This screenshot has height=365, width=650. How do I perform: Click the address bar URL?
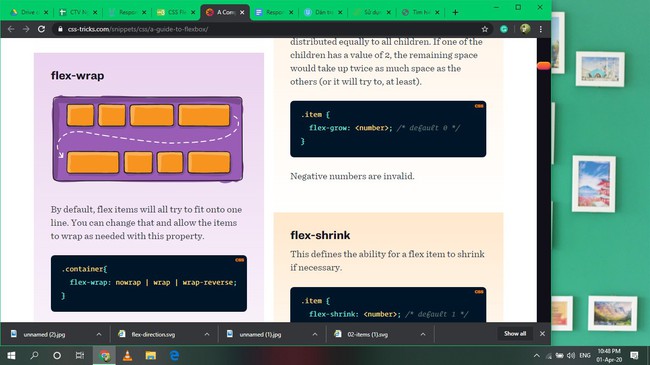click(138, 29)
